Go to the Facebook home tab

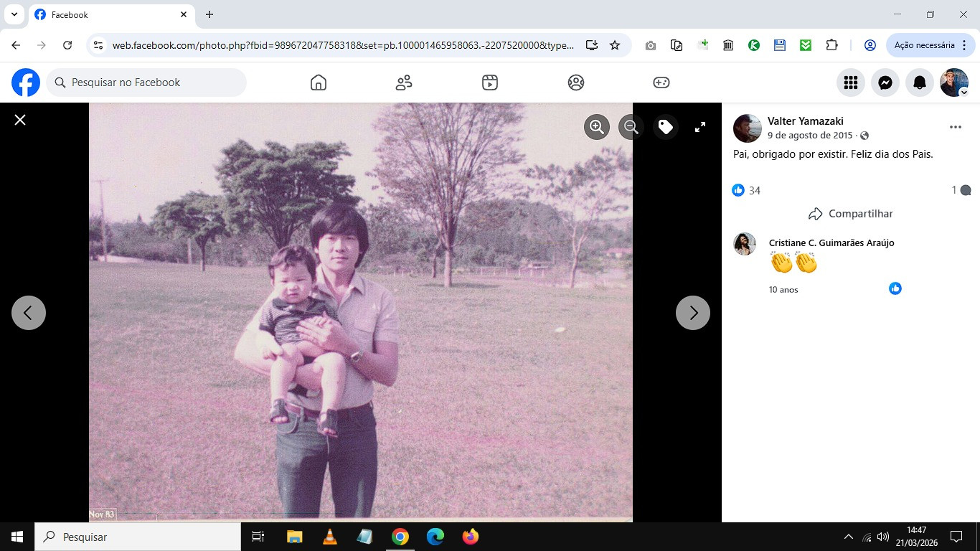pos(319,83)
